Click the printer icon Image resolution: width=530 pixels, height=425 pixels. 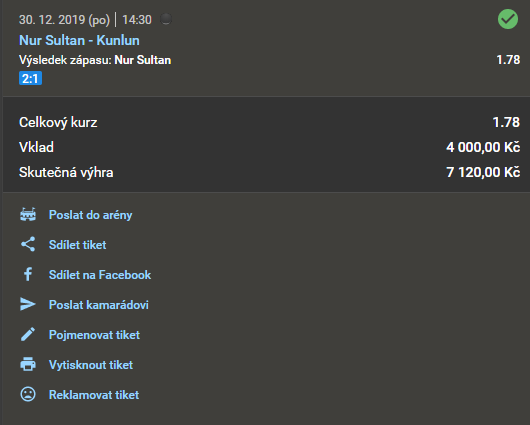pos(28,364)
